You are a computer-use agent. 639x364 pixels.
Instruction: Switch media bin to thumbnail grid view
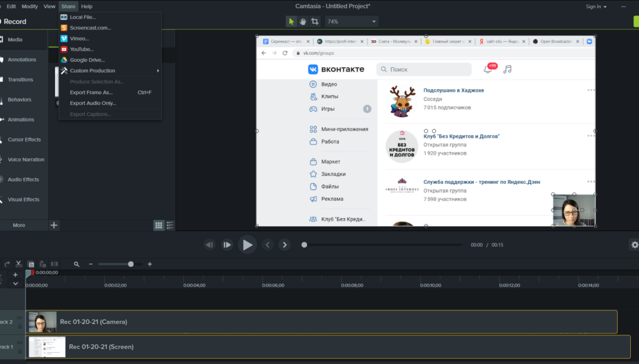pyautogui.click(x=159, y=225)
